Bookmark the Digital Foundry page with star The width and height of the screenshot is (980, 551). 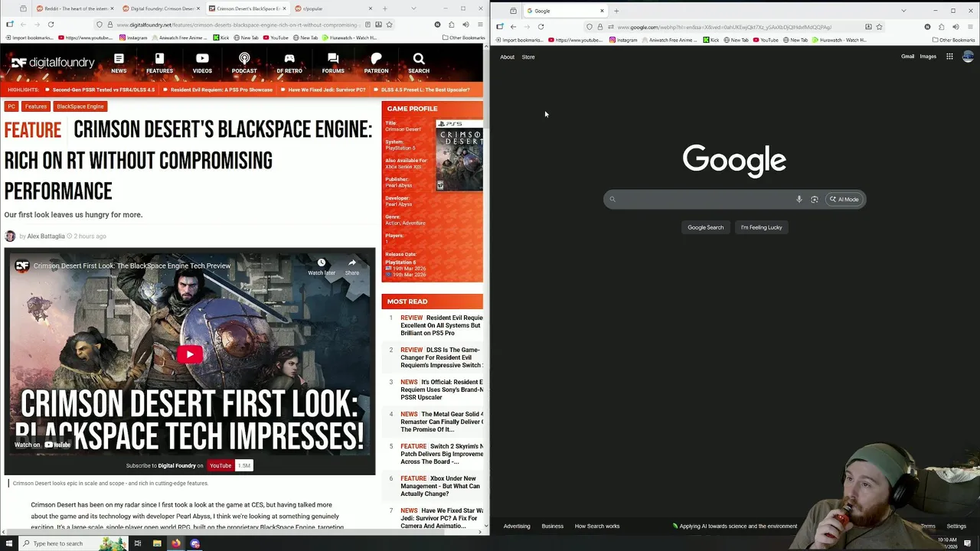point(389,24)
